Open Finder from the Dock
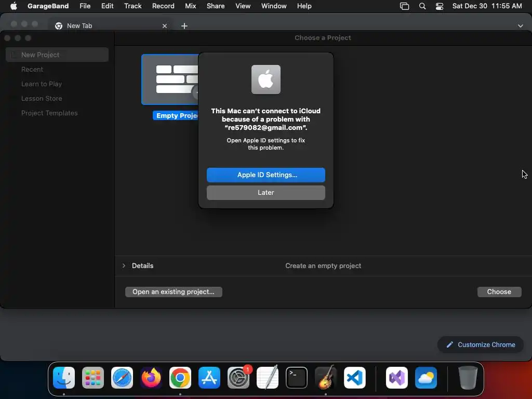The width and height of the screenshot is (532, 399). (64, 378)
